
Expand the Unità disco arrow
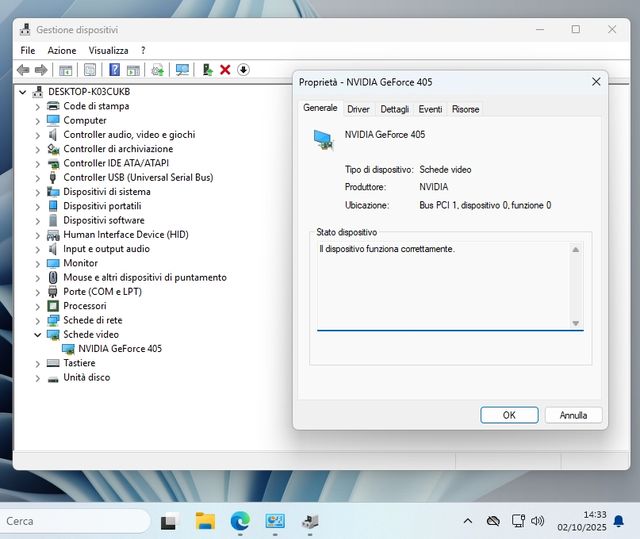click(38, 378)
